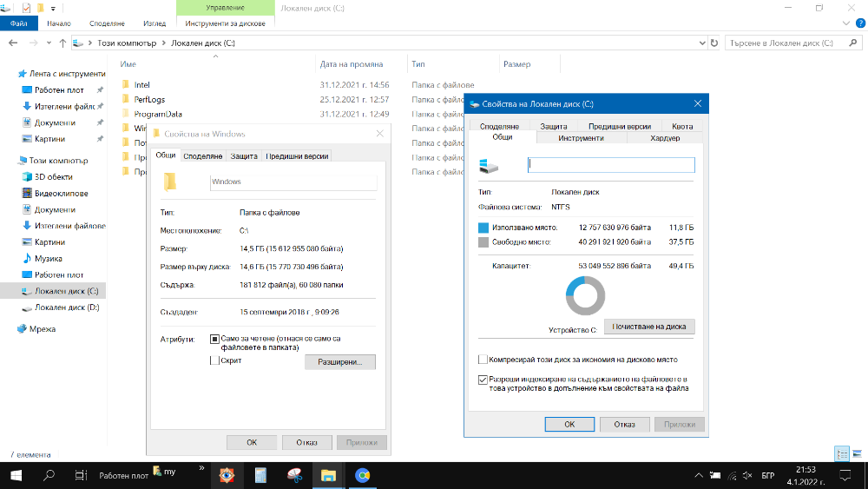Image resolution: width=868 pixels, height=489 pixels.
Task: Select Локален диск (D:) in navigation pane
Action: (x=67, y=307)
